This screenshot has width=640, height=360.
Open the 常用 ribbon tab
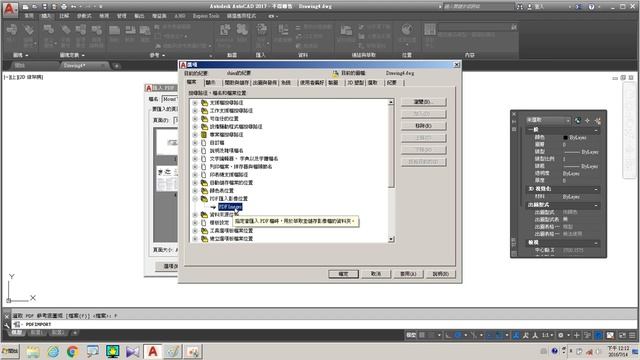(x=29, y=16)
